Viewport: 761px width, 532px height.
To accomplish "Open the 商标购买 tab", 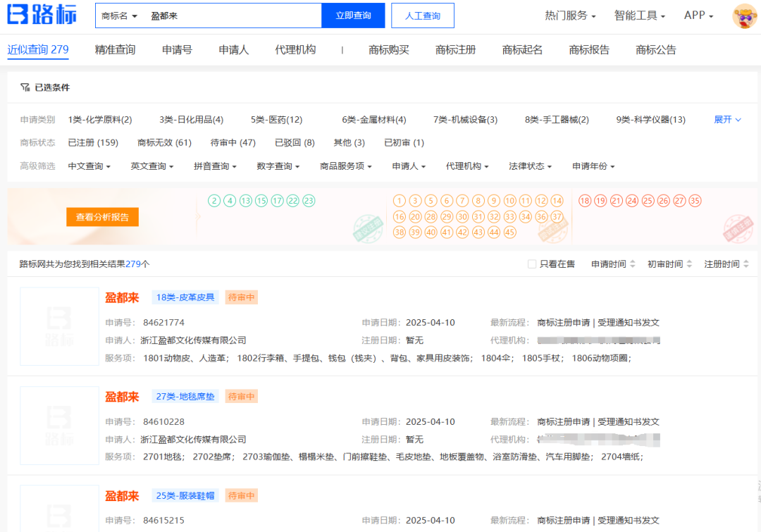I will pyautogui.click(x=389, y=49).
